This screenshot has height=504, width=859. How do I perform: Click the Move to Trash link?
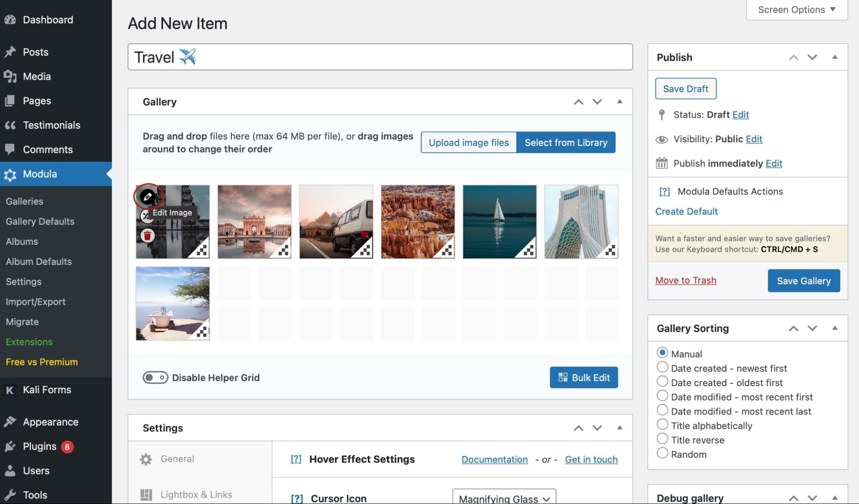coord(685,280)
